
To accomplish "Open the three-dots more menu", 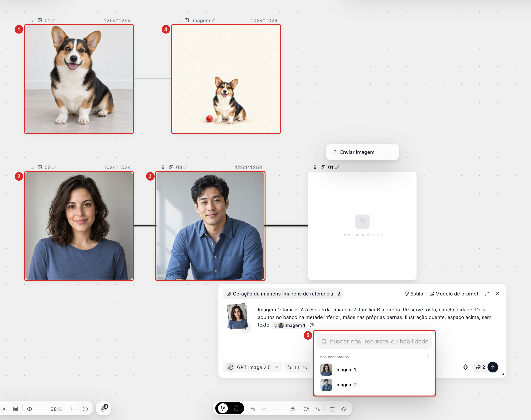I will click(x=390, y=152).
